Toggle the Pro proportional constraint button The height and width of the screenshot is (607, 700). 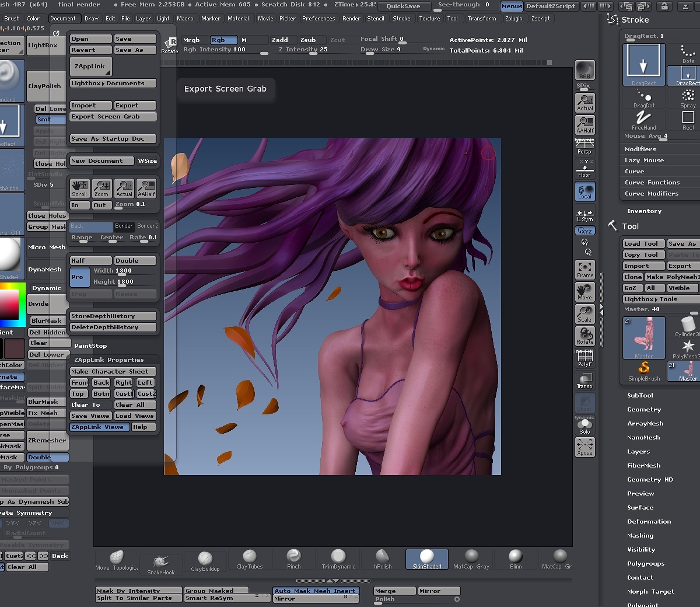click(79, 277)
